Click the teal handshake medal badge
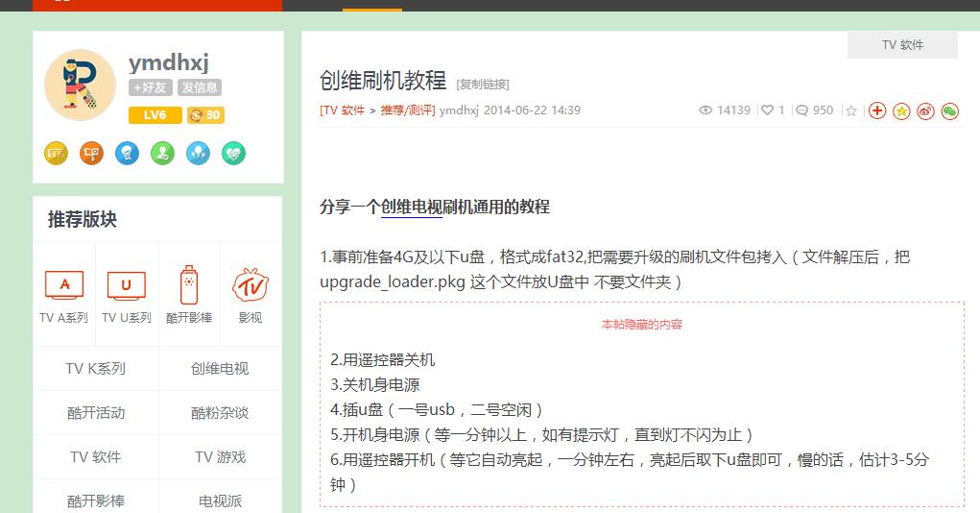Viewport: 980px width, 513px height. click(x=234, y=154)
